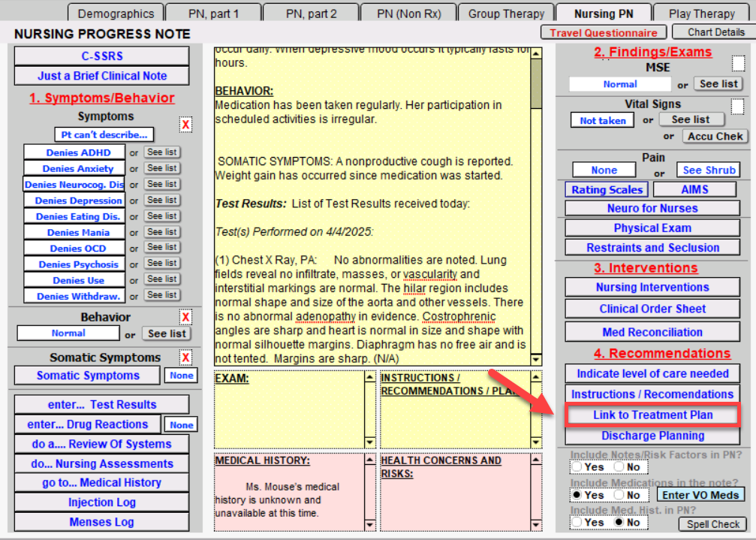Switch to the Group Therapy tab
Screen dimensions: 756x540
[x=506, y=14]
